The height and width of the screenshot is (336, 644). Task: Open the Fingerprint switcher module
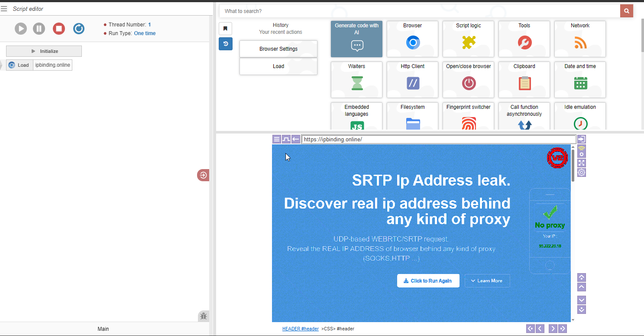(468, 116)
